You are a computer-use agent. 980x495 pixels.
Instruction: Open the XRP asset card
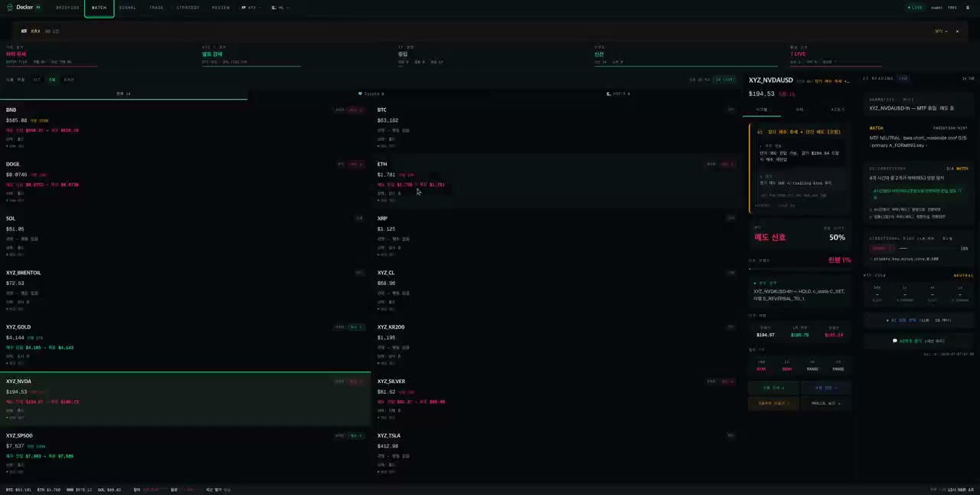point(556,236)
